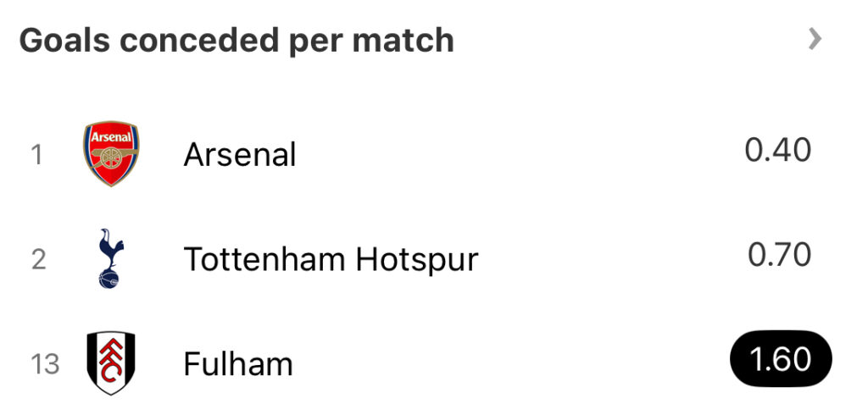Click rank number 2 beside Tottenham
The image size is (868, 415).
pyautogui.click(x=38, y=259)
